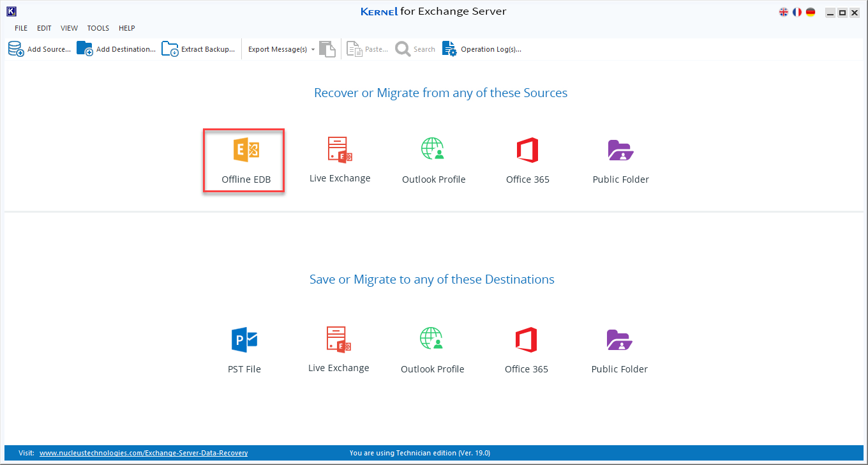This screenshot has width=868, height=465.
Task: Open the FILE menu
Action: tap(21, 28)
